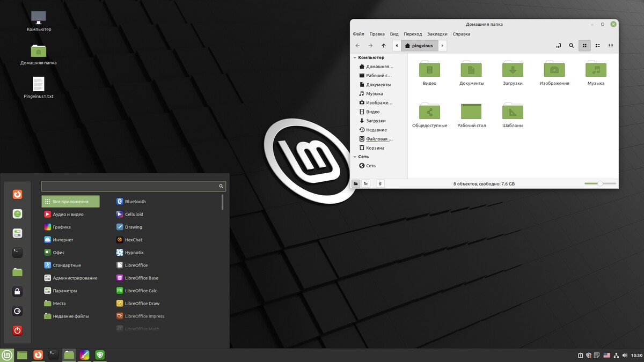
Task: Click the clock showing 10:30
Action: tap(636, 356)
